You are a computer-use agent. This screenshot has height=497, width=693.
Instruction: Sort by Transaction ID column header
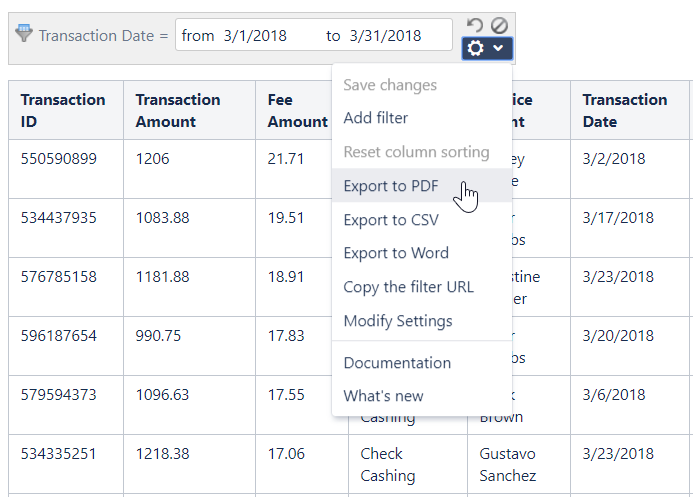click(x=63, y=110)
